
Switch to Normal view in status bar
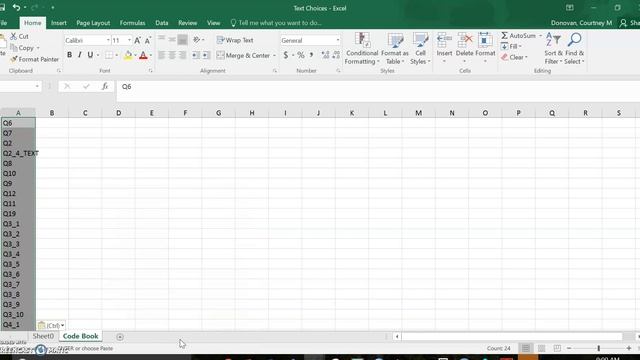[x=526, y=348]
